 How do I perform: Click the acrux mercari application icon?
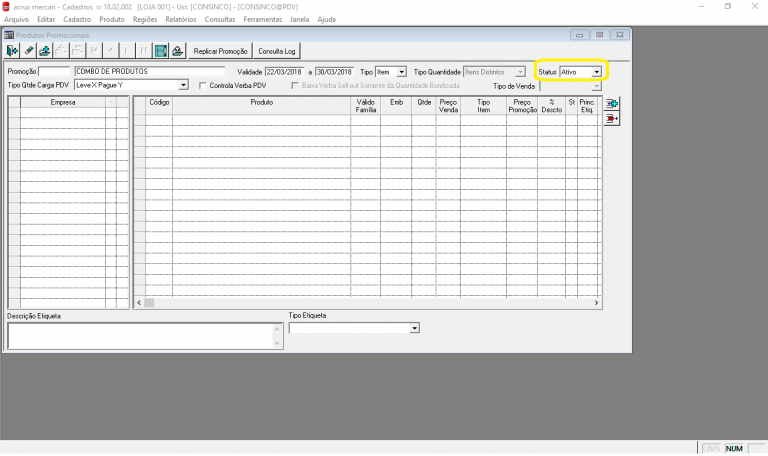point(6,7)
